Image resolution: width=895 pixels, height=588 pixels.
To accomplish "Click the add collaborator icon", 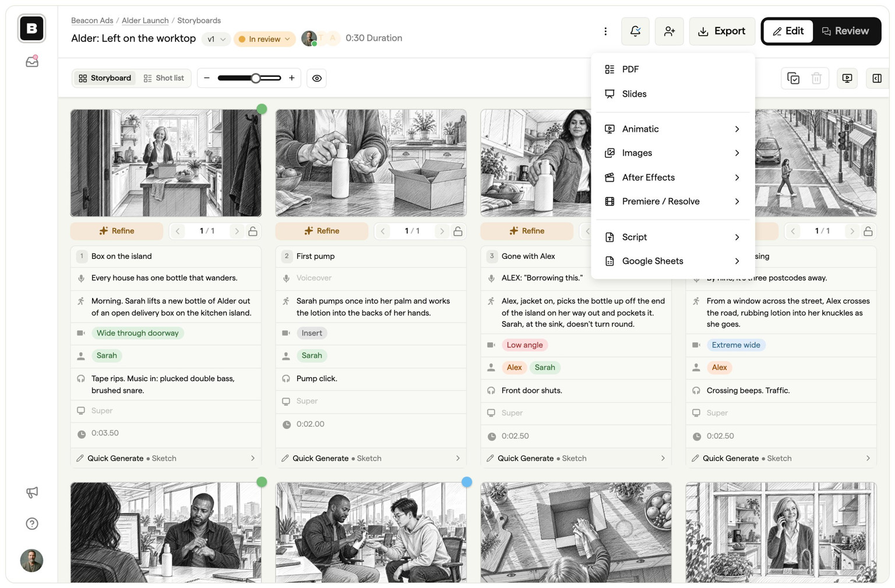I will point(669,31).
